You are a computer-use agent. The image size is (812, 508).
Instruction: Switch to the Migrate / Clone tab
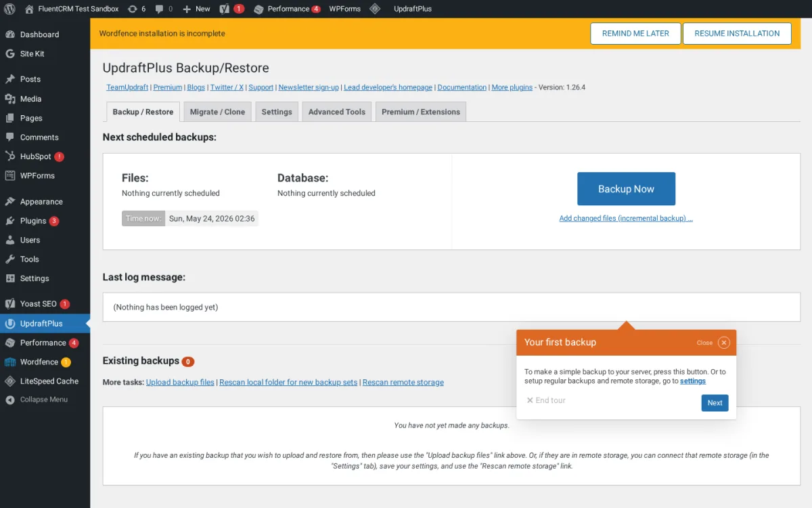pyautogui.click(x=217, y=112)
